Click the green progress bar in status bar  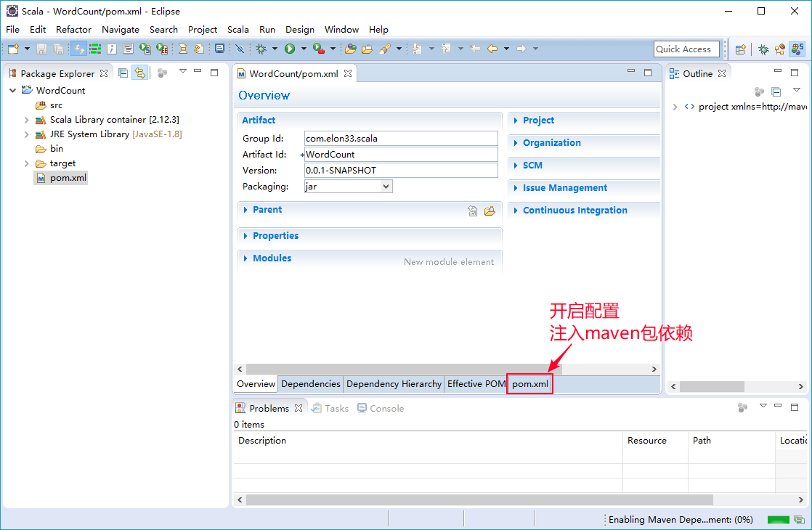[x=778, y=520]
